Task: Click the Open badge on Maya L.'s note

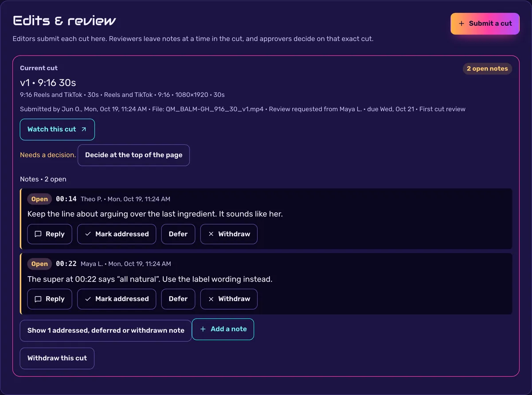Action: [x=39, y=264]
